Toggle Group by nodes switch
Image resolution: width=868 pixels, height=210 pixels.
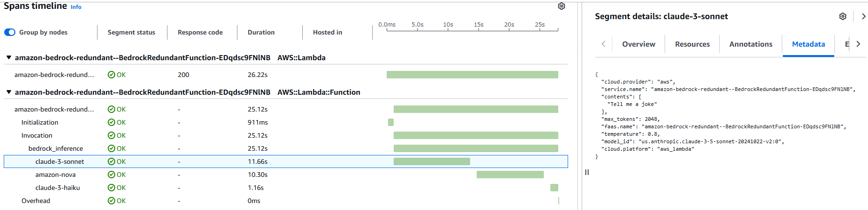10,32
